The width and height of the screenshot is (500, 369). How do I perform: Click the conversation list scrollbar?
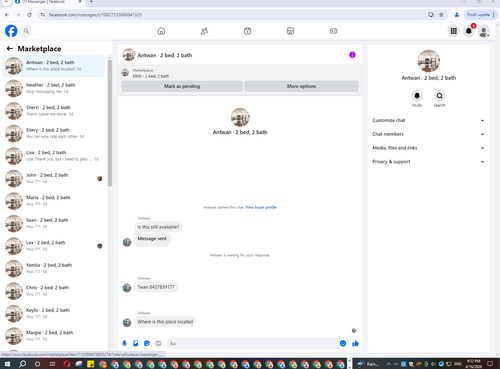click(110, 123)
